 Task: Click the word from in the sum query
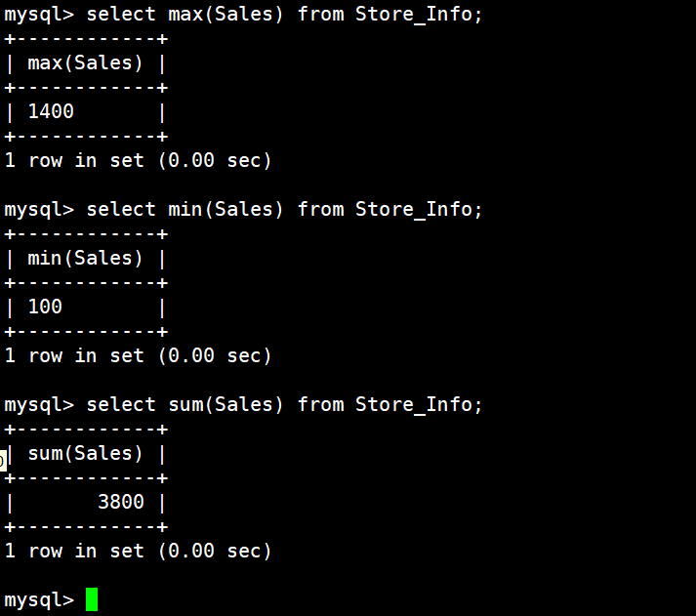pos(320,405)
